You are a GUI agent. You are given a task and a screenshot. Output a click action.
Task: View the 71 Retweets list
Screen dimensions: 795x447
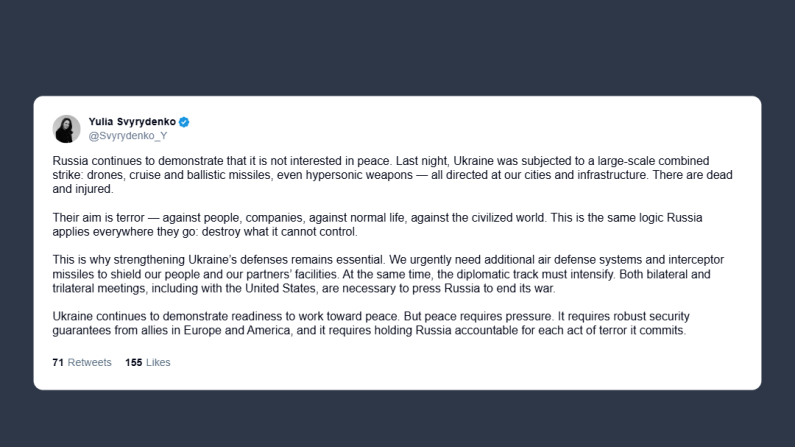81,362
